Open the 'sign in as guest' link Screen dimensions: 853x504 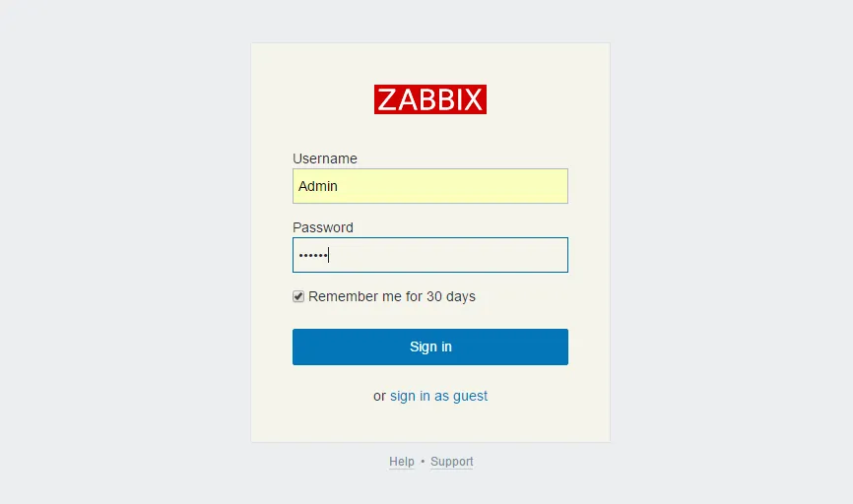438,396
